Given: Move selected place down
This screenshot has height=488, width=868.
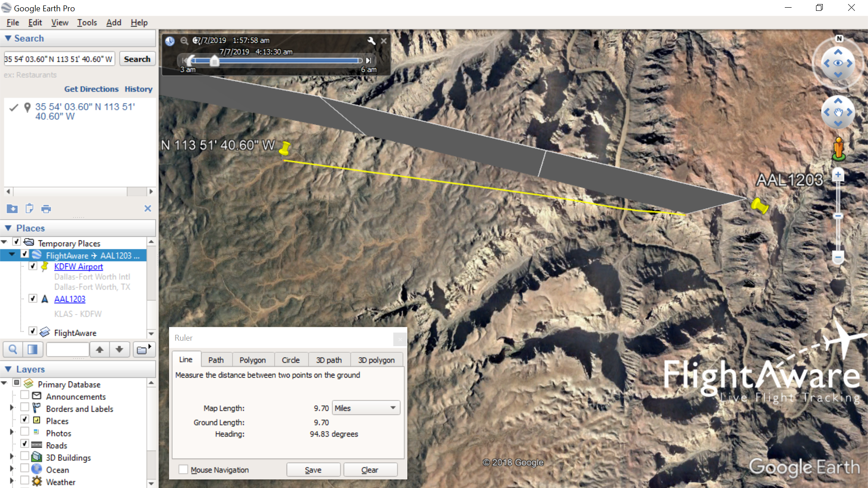Looking at the screenshot, I should tap(119, 349).
